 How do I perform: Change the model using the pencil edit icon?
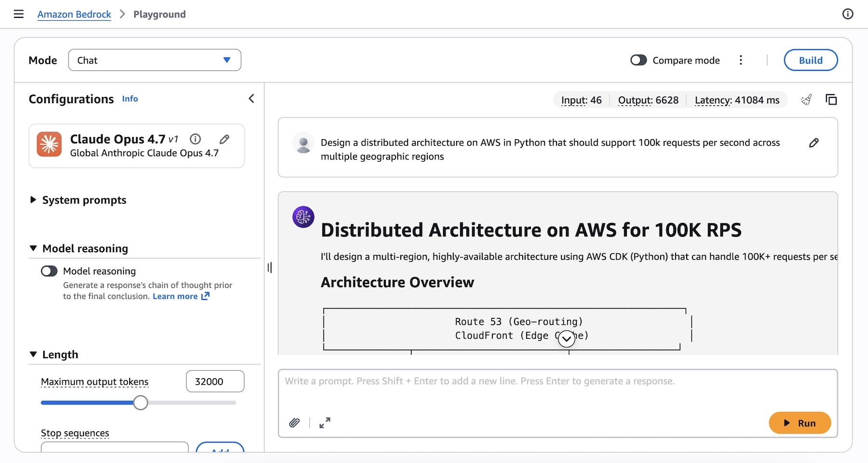[x=224, y=139]
